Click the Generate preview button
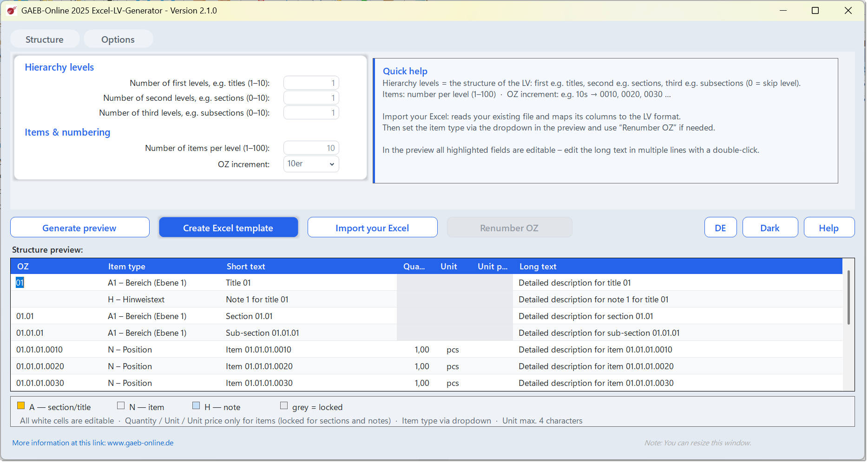868x463 pixels. (80, 228)
